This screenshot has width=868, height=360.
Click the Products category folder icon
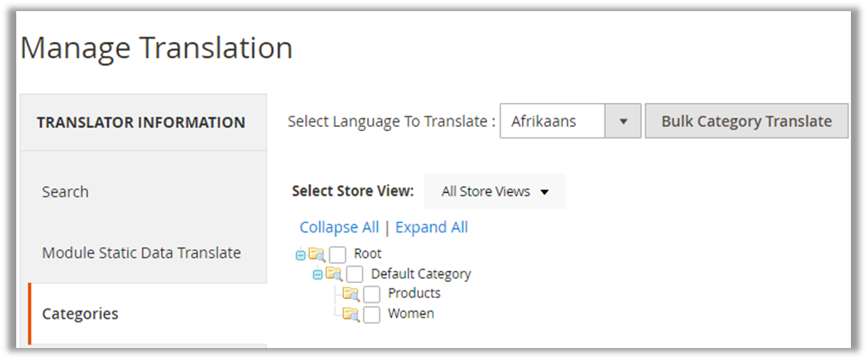pyautogui.click(x=351, y=293)
